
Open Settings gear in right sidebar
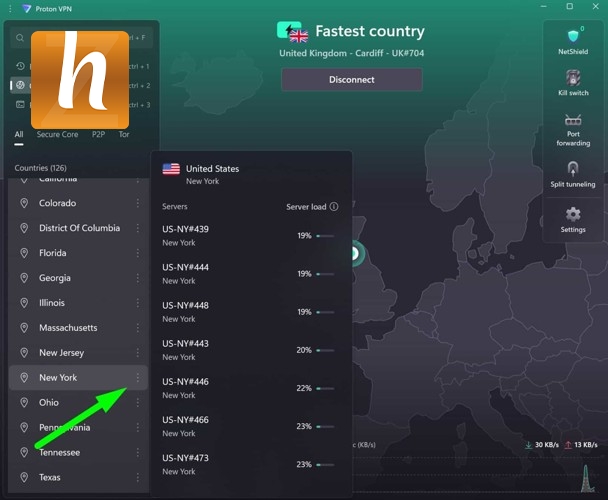click(x=573, y=214)
